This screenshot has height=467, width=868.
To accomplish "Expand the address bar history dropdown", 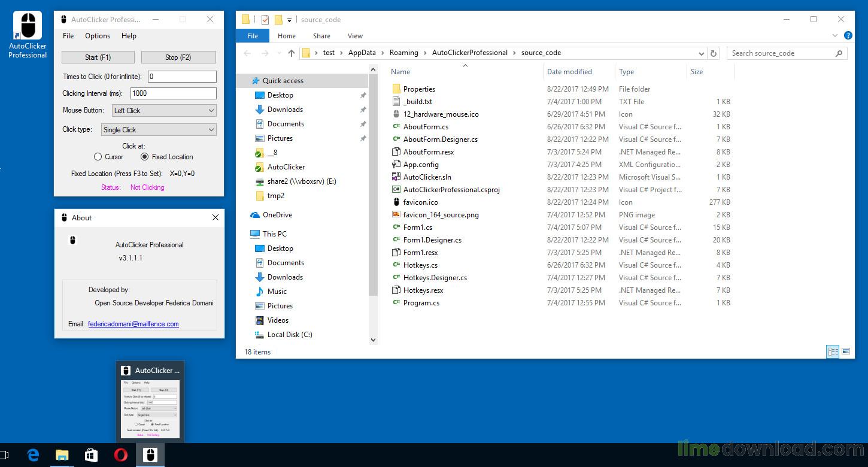I will [702, 53].
